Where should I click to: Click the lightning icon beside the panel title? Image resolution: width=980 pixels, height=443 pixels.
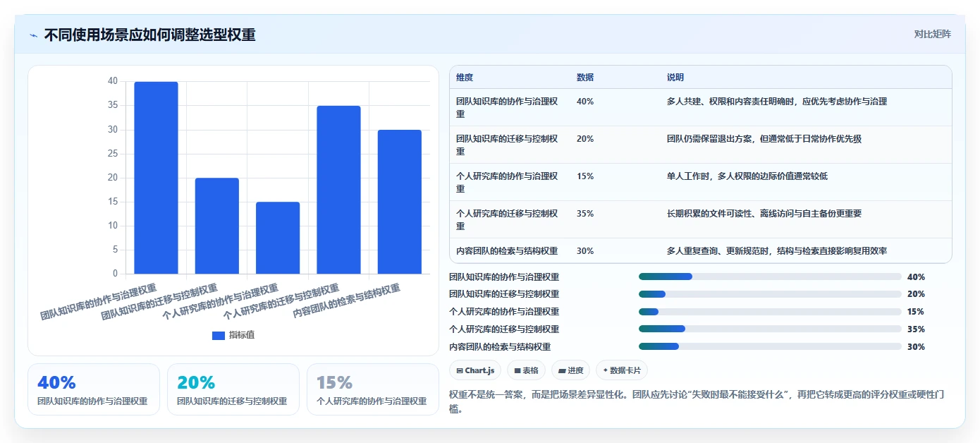click(x=33, y=35)
